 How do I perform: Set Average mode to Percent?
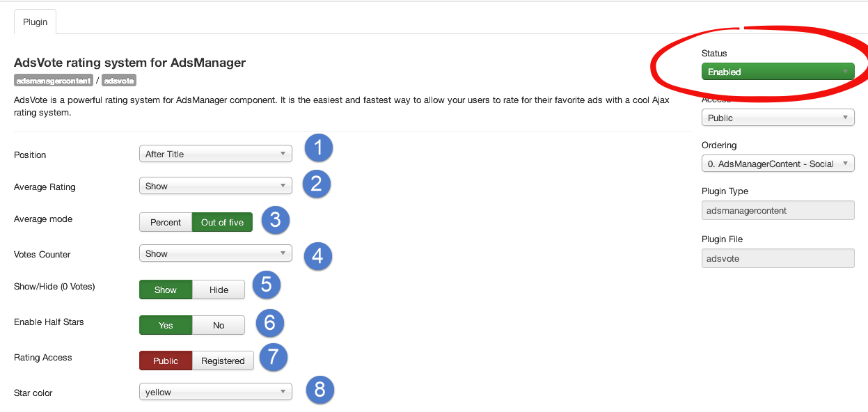pos(166,222)
